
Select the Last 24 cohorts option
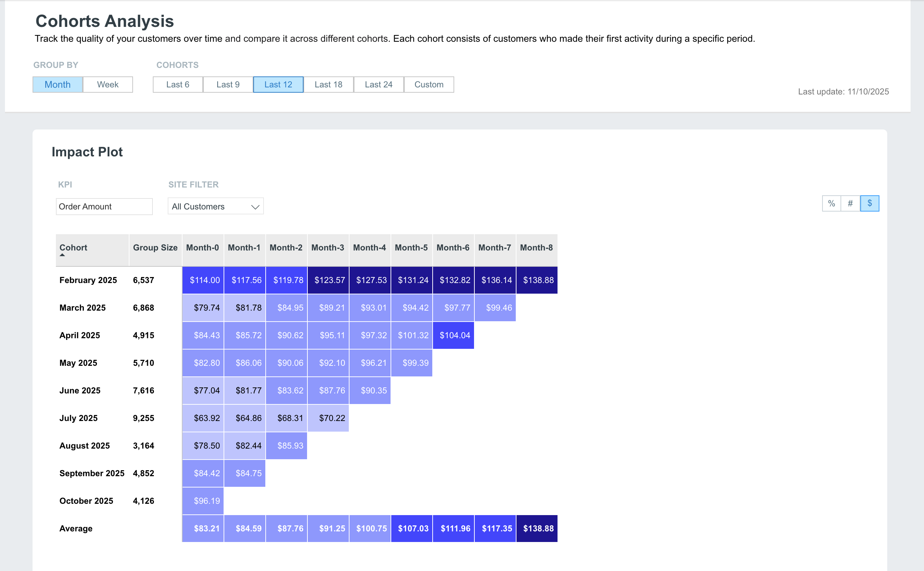click(379, 85)
